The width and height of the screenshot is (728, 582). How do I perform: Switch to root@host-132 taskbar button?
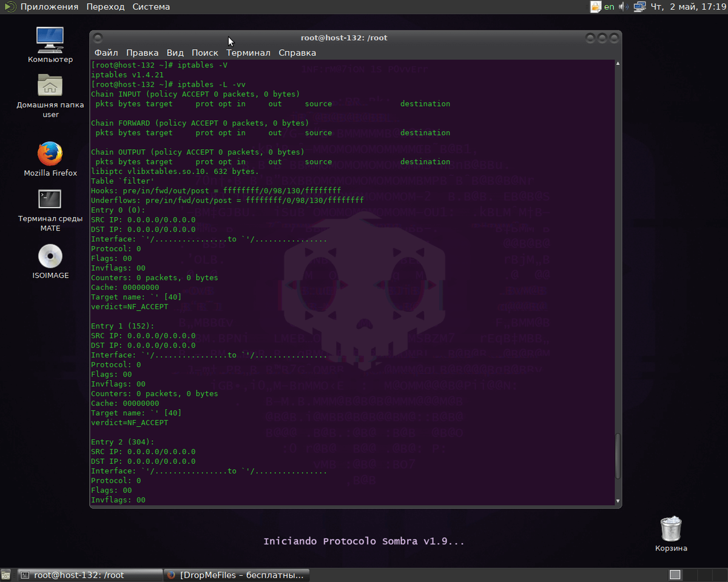click(x=90, y=575)
